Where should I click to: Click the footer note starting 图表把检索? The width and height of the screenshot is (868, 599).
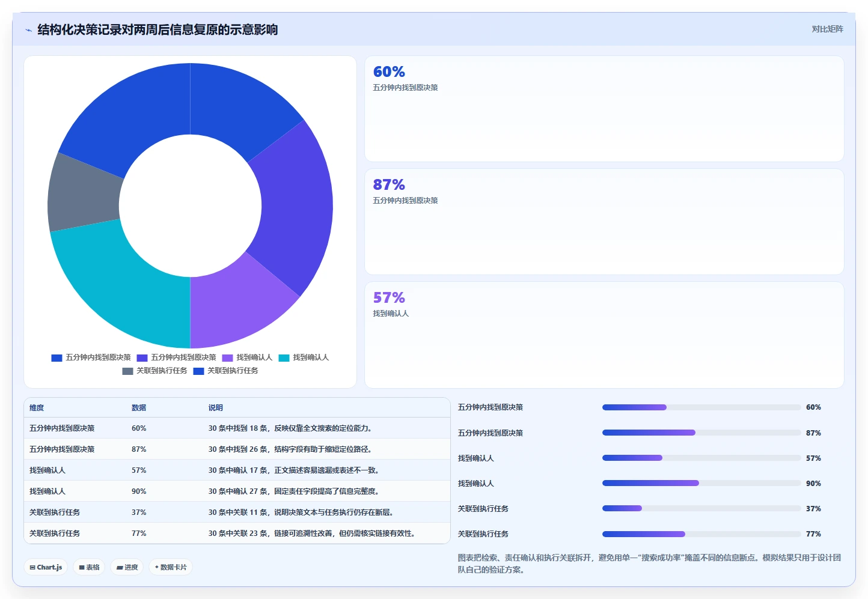649,564
